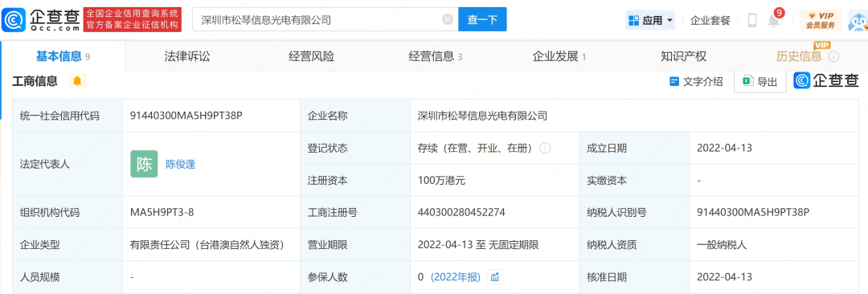
Task: Open the VIP 会员服务 button
Action: (x=821, y=21)
